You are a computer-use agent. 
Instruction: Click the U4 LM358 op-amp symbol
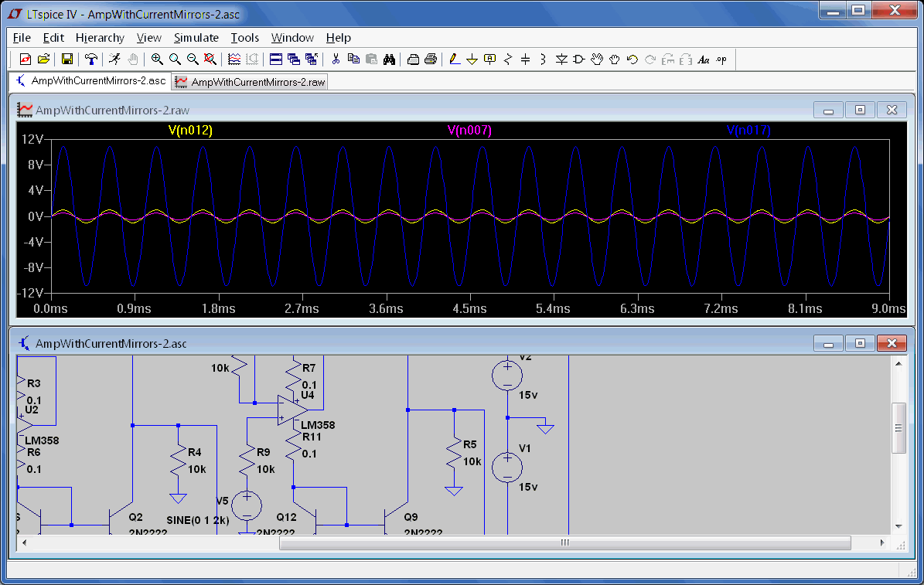pyautogui.click(x=292, y=410)
